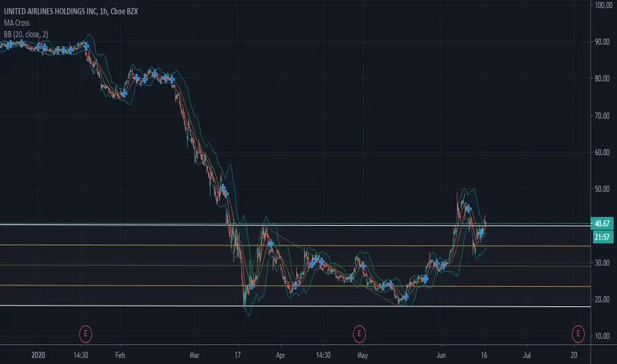Viewport: 617px width, 364px height.
Task: Click the Jun label on the time axis
Action: point(441,355)
